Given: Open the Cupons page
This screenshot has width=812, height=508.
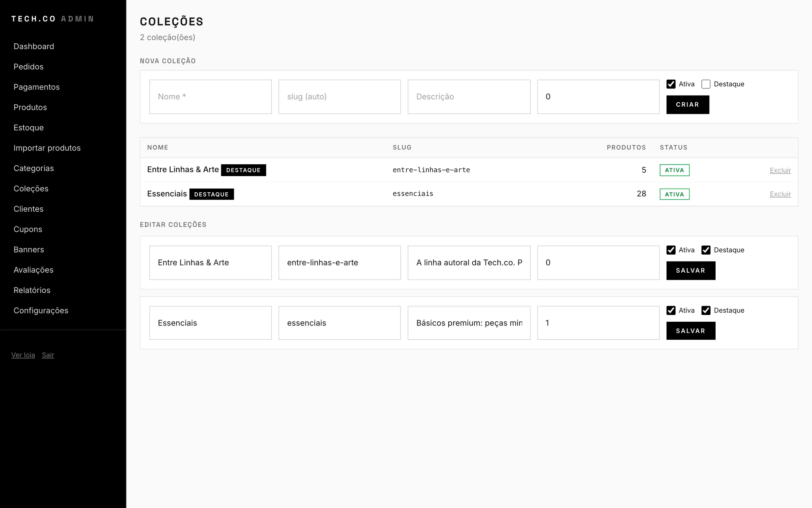Looking at the screenshot, I should click(28, 229).
